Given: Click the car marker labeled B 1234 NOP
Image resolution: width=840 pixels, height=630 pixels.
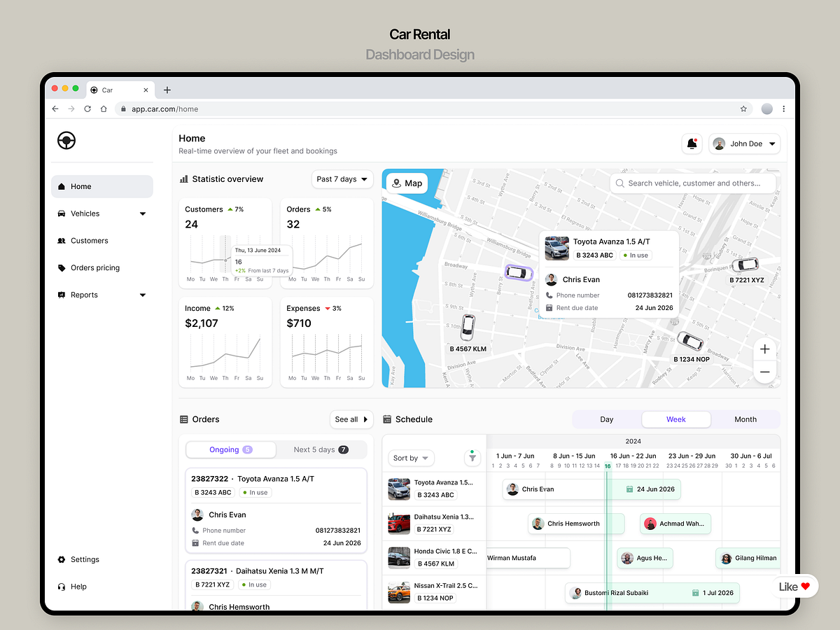Looking at the screenshot, I should point(692,341).
